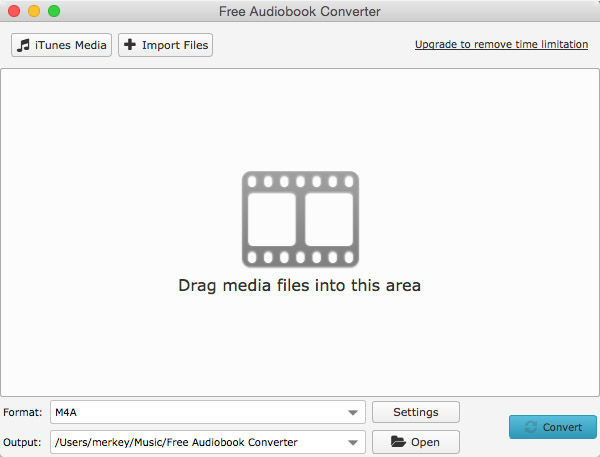Maximize window using green button

(54, 11)
